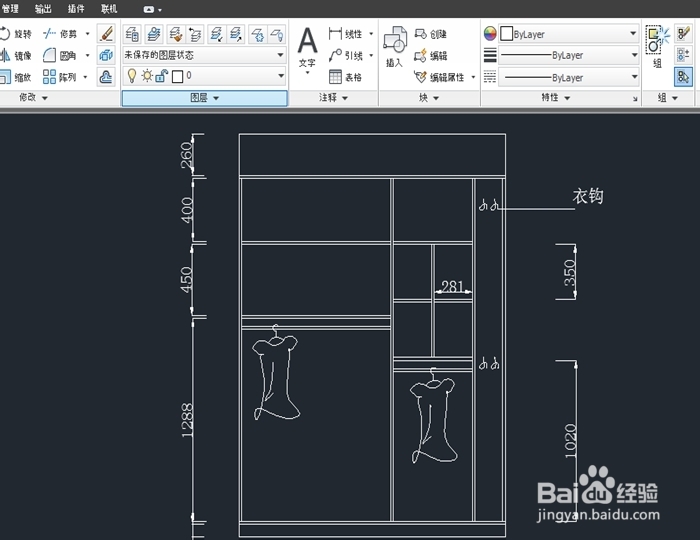700x540 pixels.
Task: Expand the Properties (特性) panel title
Action: click(555, 98)
